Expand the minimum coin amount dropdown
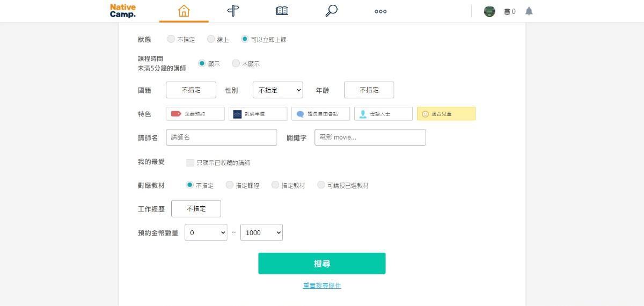644x306 pixels. click(206, 232)
